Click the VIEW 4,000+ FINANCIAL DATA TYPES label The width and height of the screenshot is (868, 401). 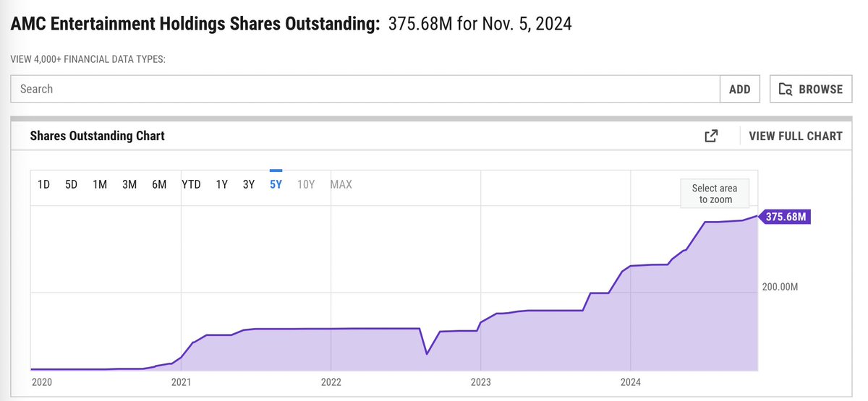[88, 59]
